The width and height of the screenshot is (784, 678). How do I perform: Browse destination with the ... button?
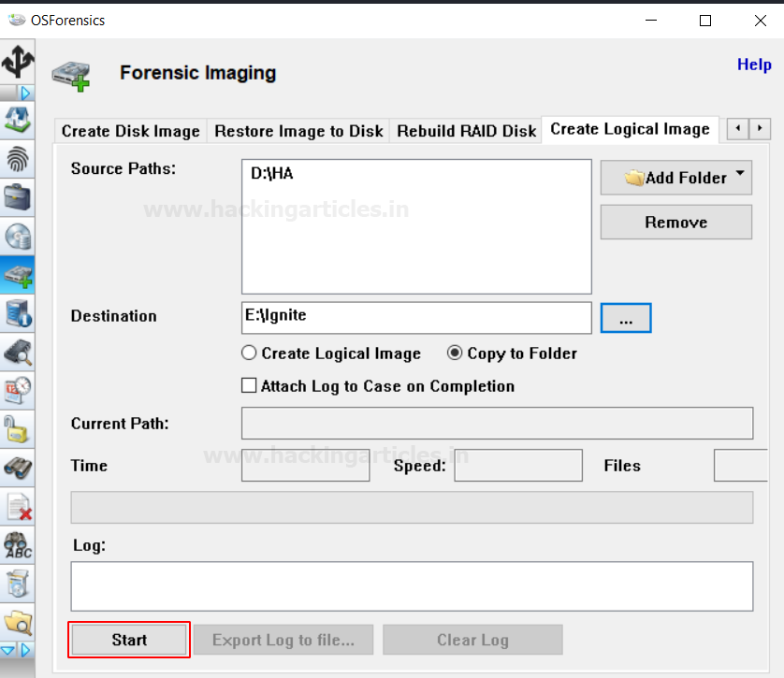626,317
